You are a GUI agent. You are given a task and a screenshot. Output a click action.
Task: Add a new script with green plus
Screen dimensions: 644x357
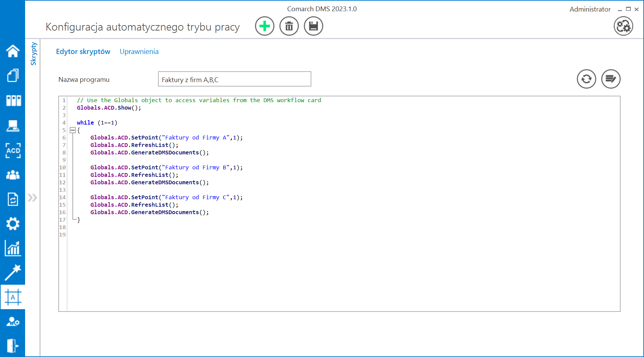coord(265,26)
